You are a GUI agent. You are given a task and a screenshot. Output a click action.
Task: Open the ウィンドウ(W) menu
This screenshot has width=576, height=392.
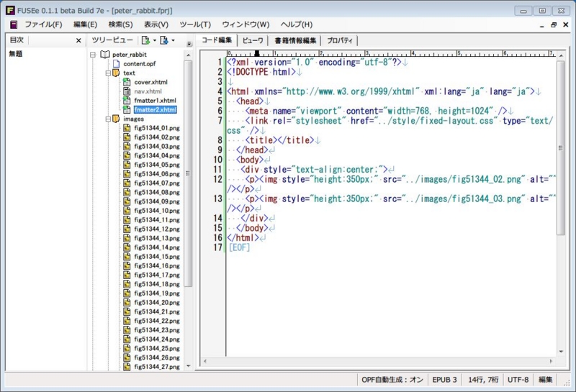coord(246,24)
